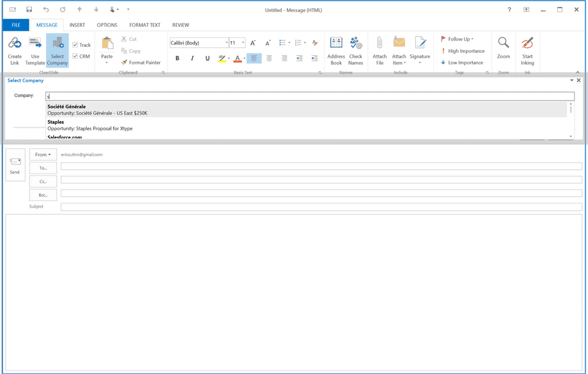588x374 pixels.
Task: Underline the selected text
Action: (x=208, y=58)
